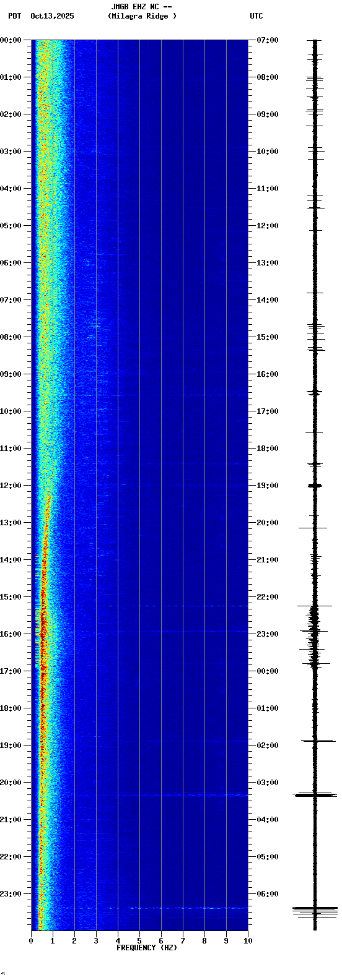Viewport: 342px width, 980px height.
Task: Click the 06:00 label on the PDT axis
Action: click(x=11, y=263)
